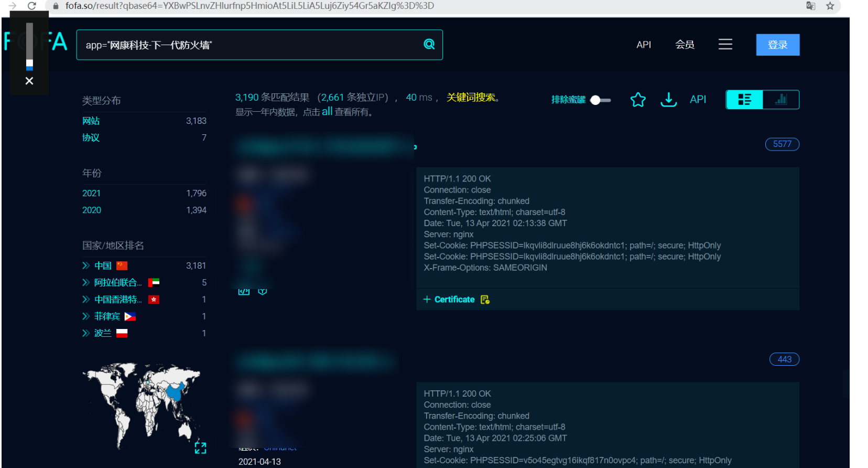Download results with the download icon
This screenshot has height=468, width=868.
[668, 99]
